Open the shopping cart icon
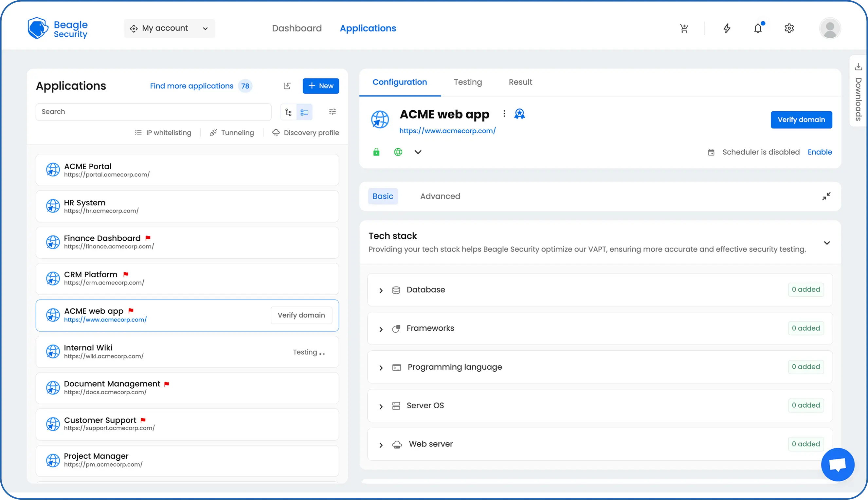This screenshot has height=500, width=868. pyautogui.click(x=684, y=28)
